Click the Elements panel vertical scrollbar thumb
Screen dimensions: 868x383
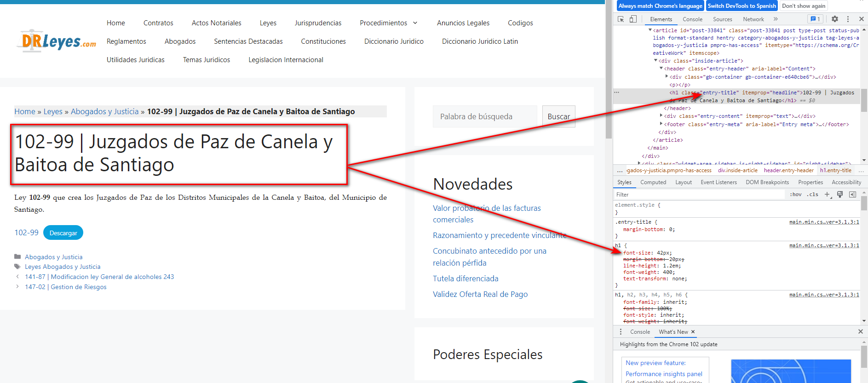(864, 99)
